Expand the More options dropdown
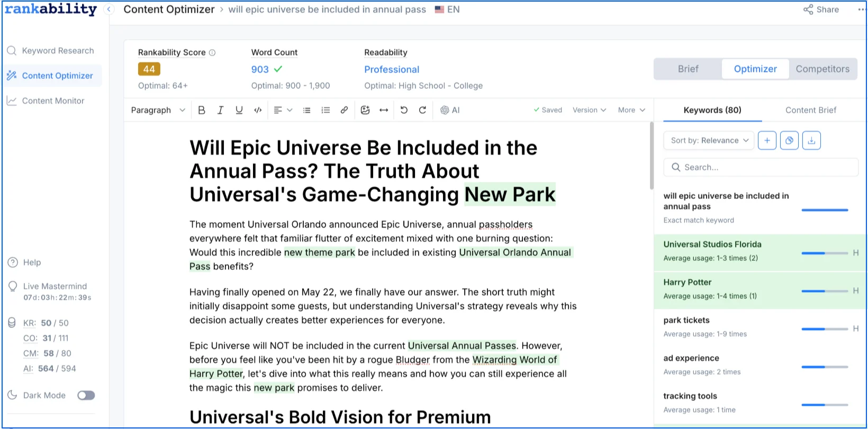Viewport: 868px width, 429px height. coord(631,110)
